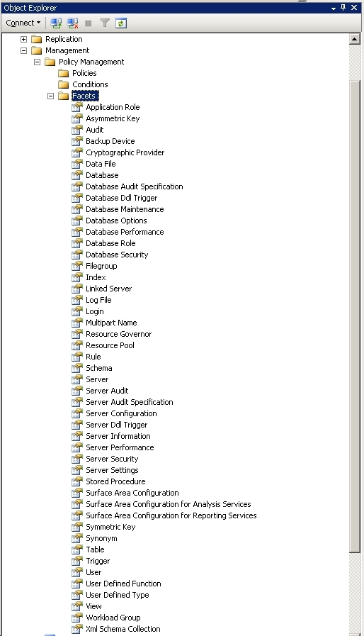Expand the Replication node
The image size is (364, 636).
pyautogui.click(x=23, y=39)
